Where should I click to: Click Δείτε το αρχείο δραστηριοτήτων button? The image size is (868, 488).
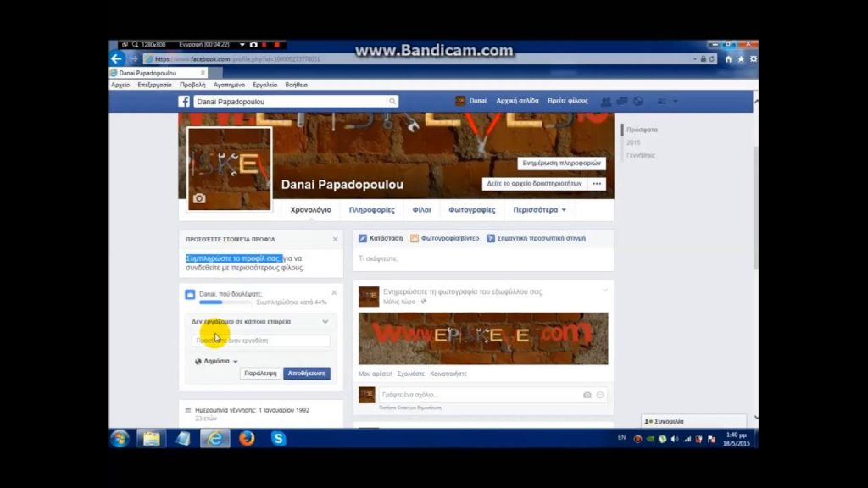[534, 184]
